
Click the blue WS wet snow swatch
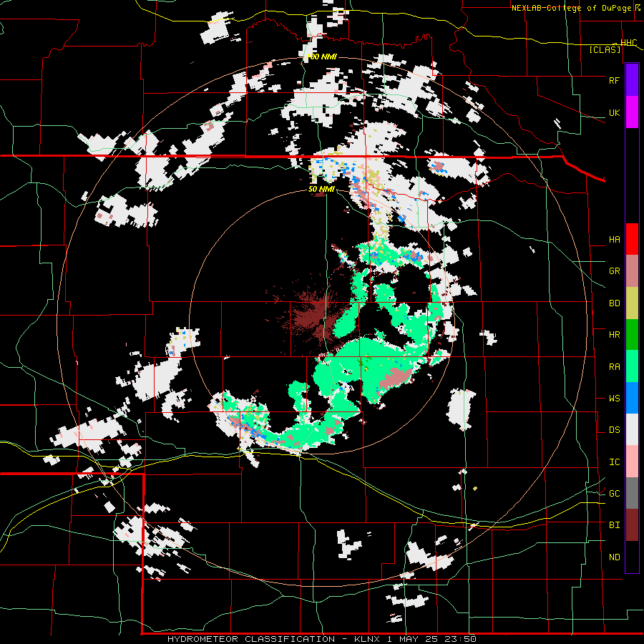(x=632, y=398)
